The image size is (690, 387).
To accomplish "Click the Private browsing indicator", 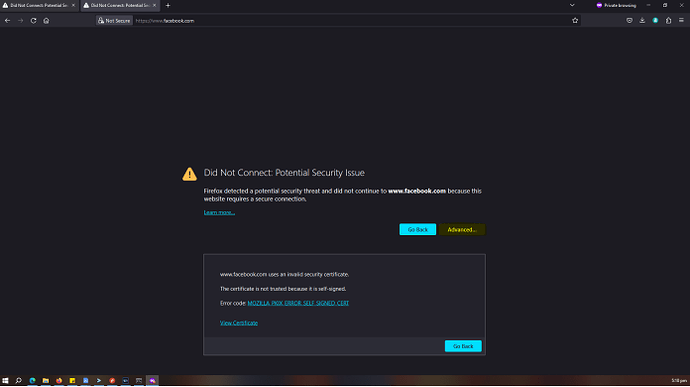I will click(x=616, y=6).
